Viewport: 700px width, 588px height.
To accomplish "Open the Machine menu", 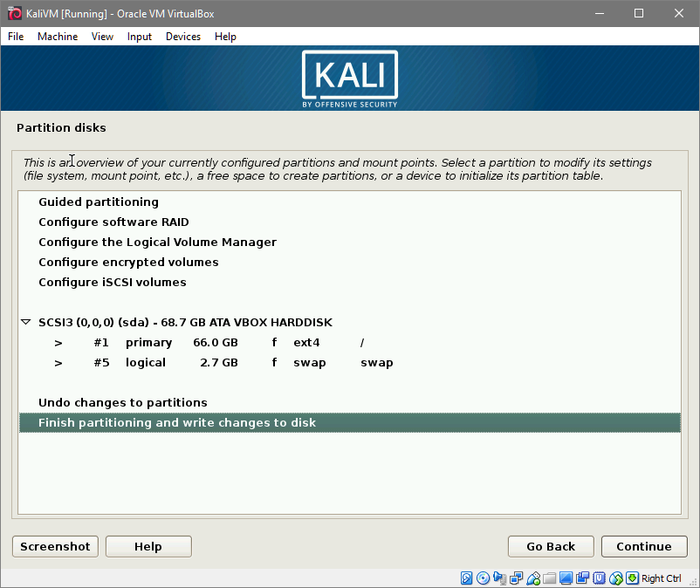I will [x=58, y=37].
